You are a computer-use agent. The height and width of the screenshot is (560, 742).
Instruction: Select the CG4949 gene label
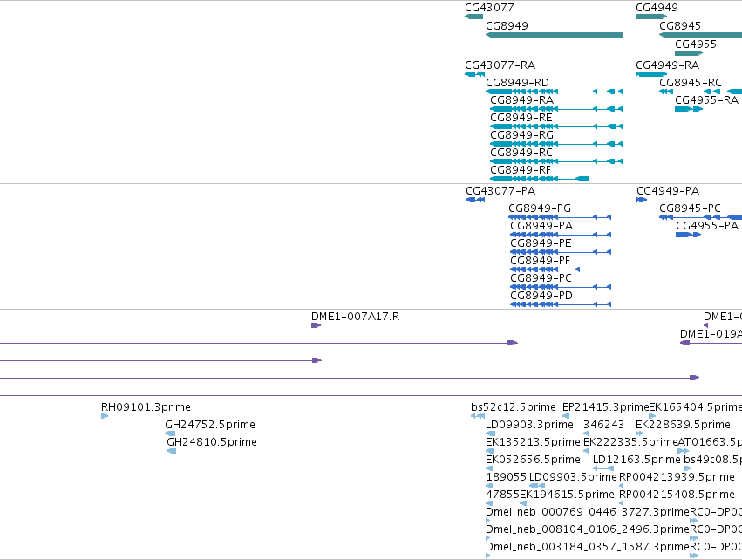[x=657, y=8]
